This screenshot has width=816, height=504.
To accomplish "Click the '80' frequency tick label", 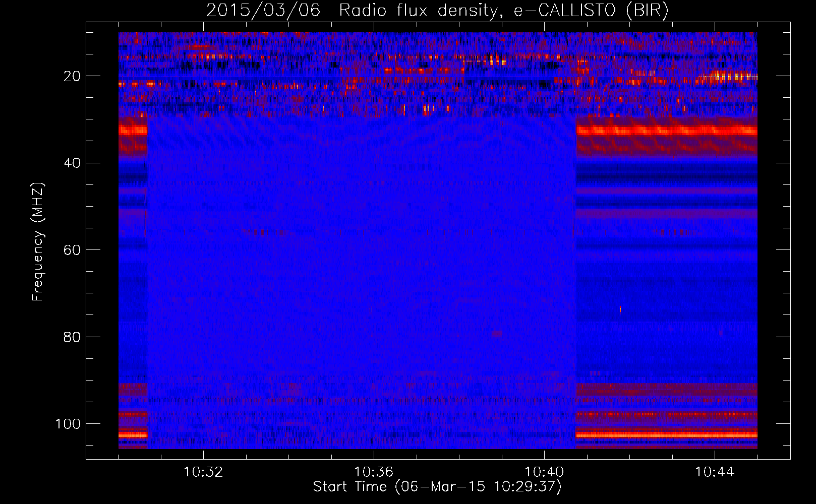I will point(72,337).
